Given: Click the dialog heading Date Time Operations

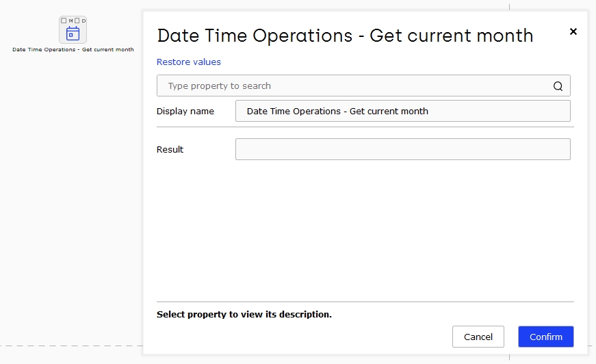Looking at the screenshot, I should coord(345,36).
